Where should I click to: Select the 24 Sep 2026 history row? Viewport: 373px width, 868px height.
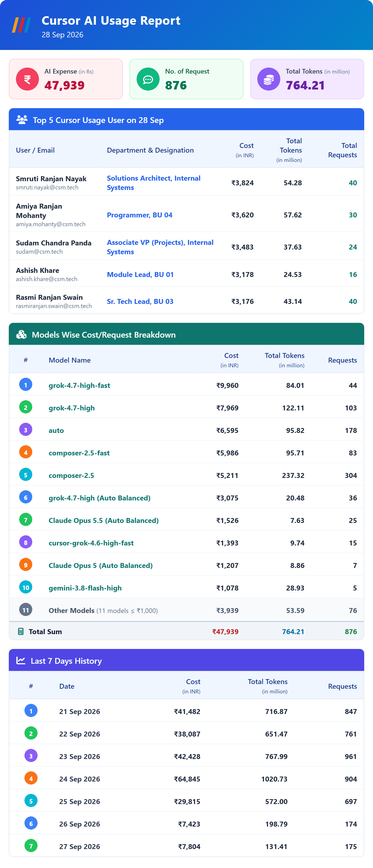click(x=187, y=778)
